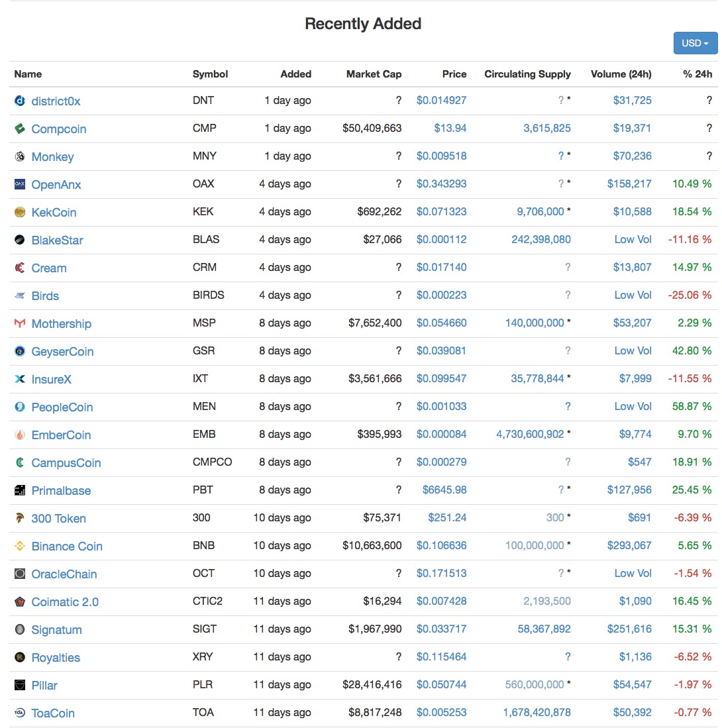
Task: Click the BlakeStar black icon
Action: point(19,240)
